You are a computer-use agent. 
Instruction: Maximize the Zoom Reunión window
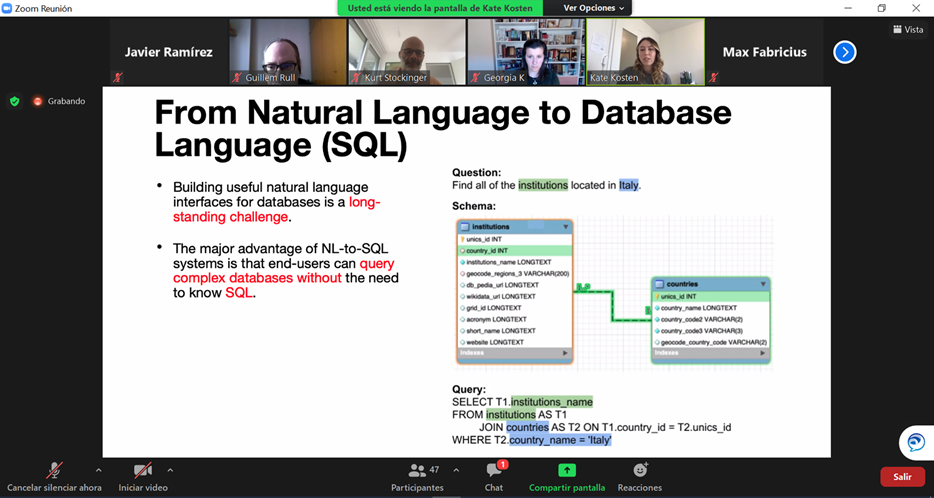[x=882, y=8]
